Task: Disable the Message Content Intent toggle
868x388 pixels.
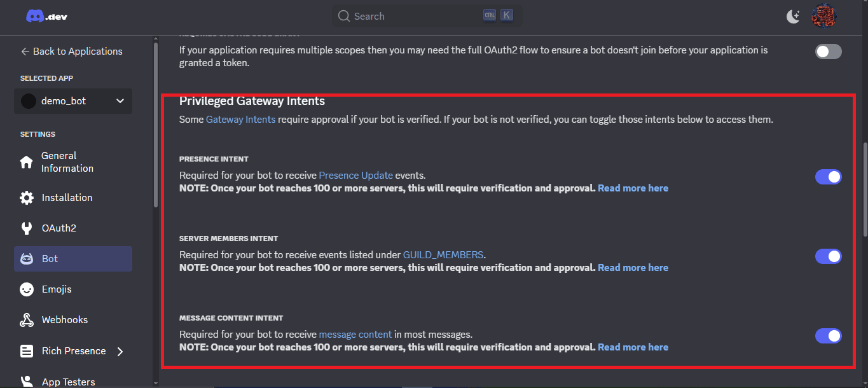Action: [828, 336]
